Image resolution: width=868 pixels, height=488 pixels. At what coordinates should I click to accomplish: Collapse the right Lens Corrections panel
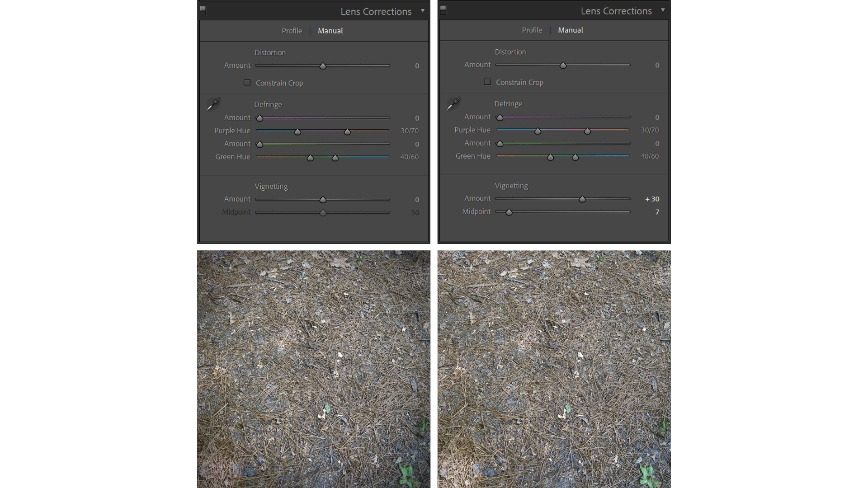pyautogui.click(x=663, y=10)
